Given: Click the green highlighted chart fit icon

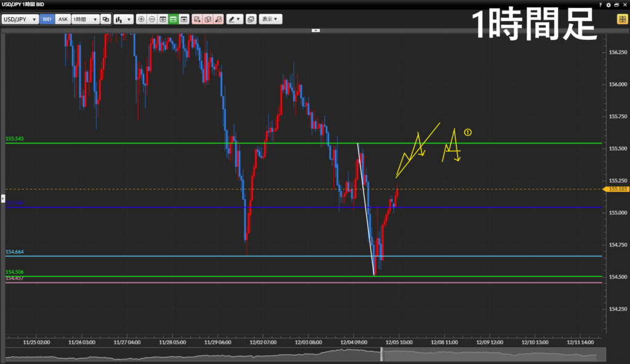Looking at the screenshot, I should pyautogui.click(x=173, y=19).
